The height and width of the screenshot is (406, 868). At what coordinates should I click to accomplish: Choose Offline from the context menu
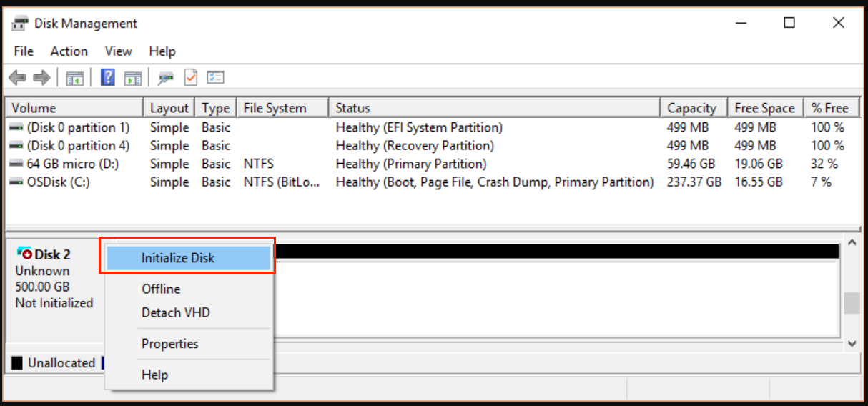click(x=161, y=289)
